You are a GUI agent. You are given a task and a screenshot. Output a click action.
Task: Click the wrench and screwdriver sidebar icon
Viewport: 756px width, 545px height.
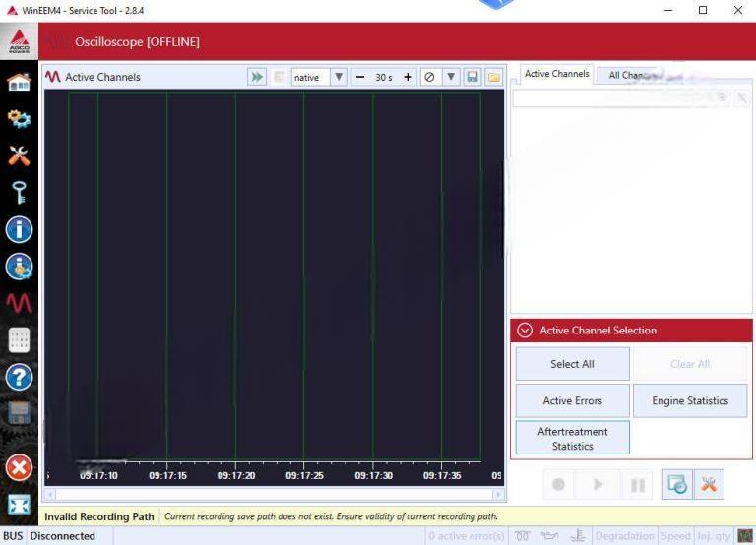(x=19, y=155)
